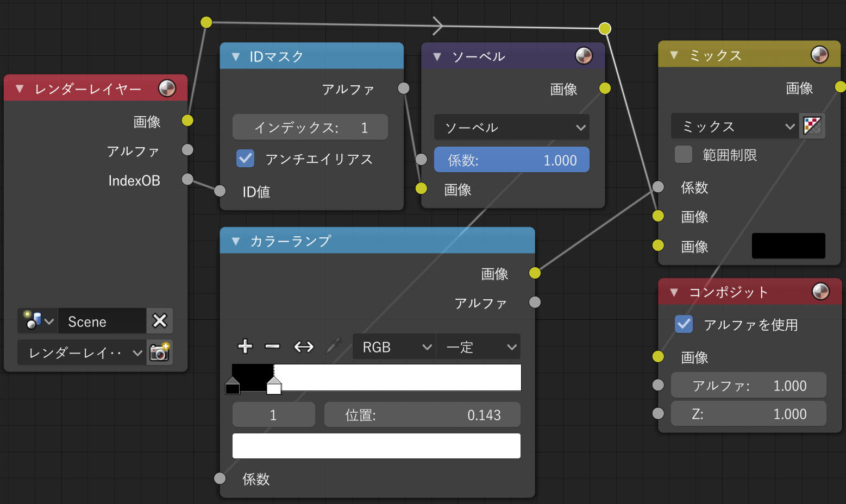The height and width of the screenshot is (504, 846).
Task: Click the IndexOB output socket
Action: pos(187,179)
